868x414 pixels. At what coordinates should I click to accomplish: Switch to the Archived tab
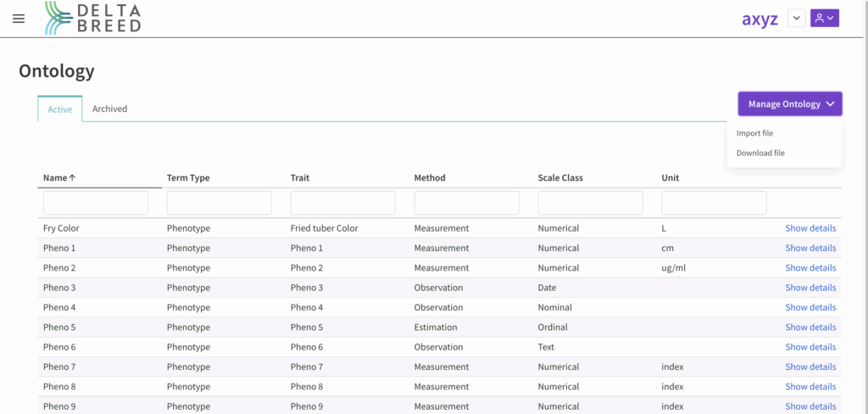coord(109,109)
